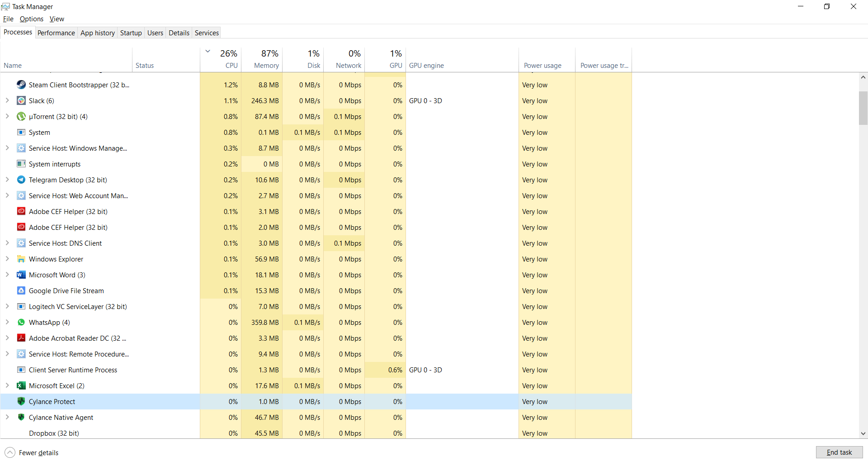Click the End task button
This screenshot has width=868, height=466.
pyautogui.click(x=839, y=452)
